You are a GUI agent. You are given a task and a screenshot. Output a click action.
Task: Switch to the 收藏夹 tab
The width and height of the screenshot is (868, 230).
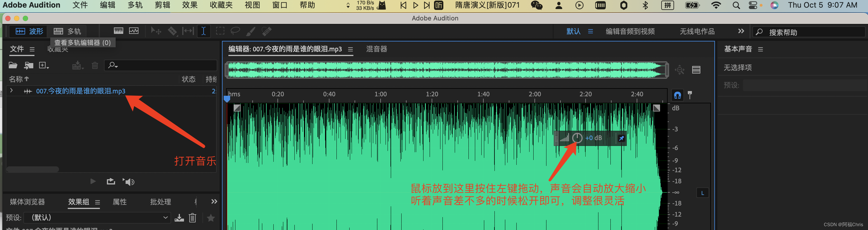point(58,49)
